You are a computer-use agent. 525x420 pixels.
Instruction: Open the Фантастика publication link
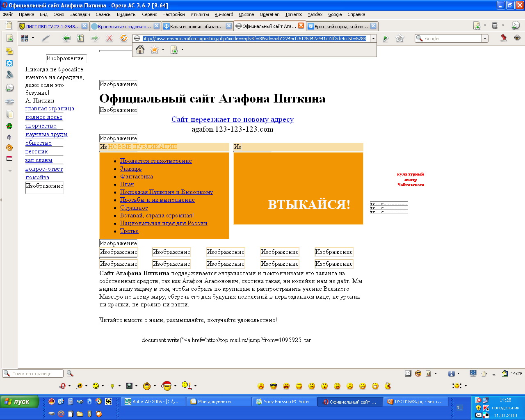coord(137,176)
